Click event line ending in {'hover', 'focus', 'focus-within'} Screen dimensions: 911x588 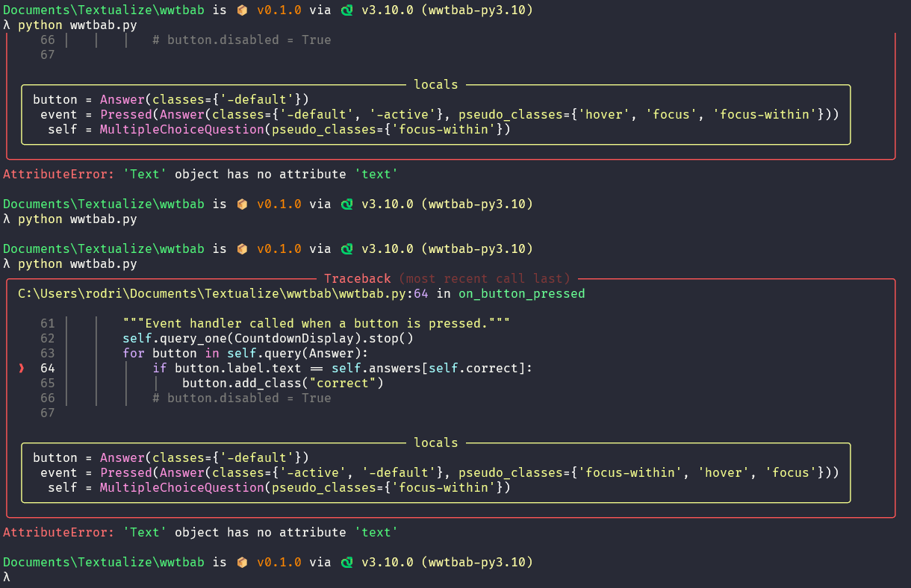[x=439, y=114]
